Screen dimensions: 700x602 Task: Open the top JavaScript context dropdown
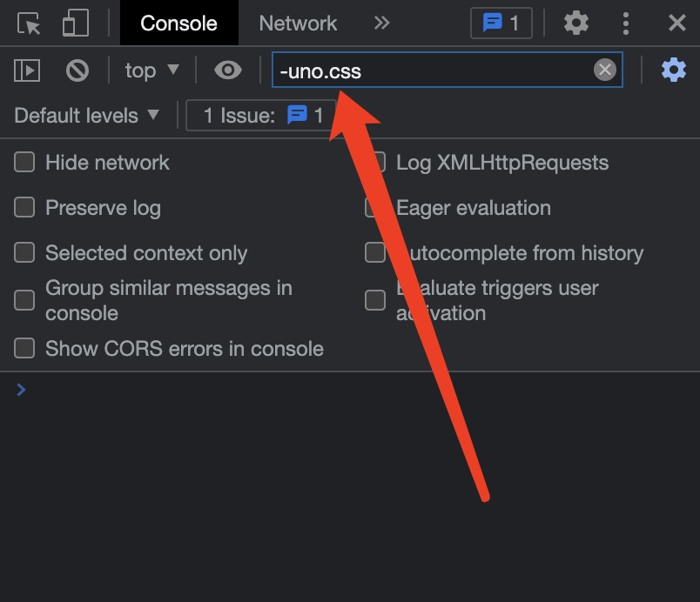[x=151, y=70]
